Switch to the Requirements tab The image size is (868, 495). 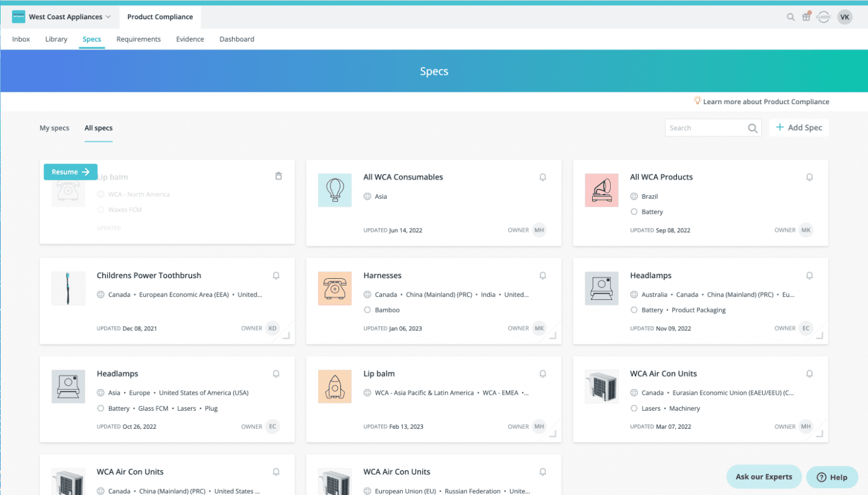tap(138, 39)
